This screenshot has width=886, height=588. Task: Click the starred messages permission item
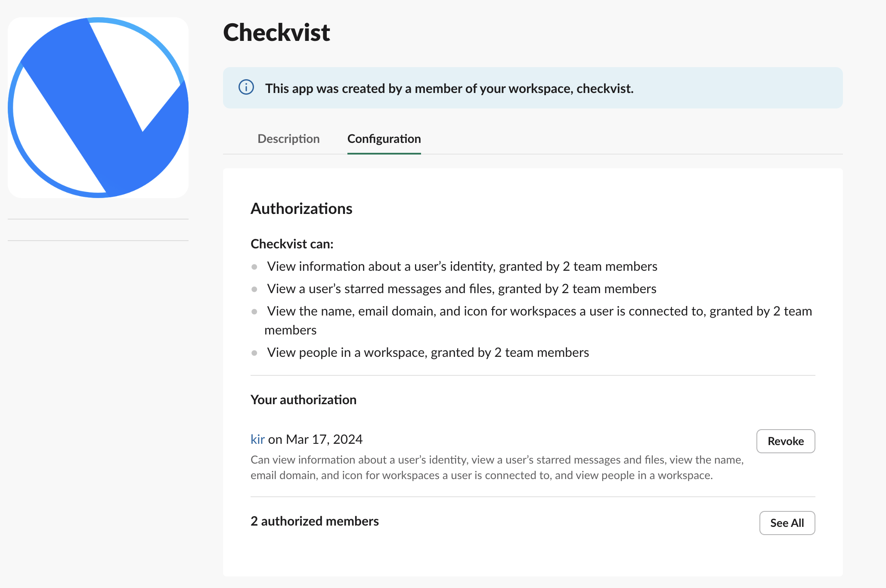[461, 288]
